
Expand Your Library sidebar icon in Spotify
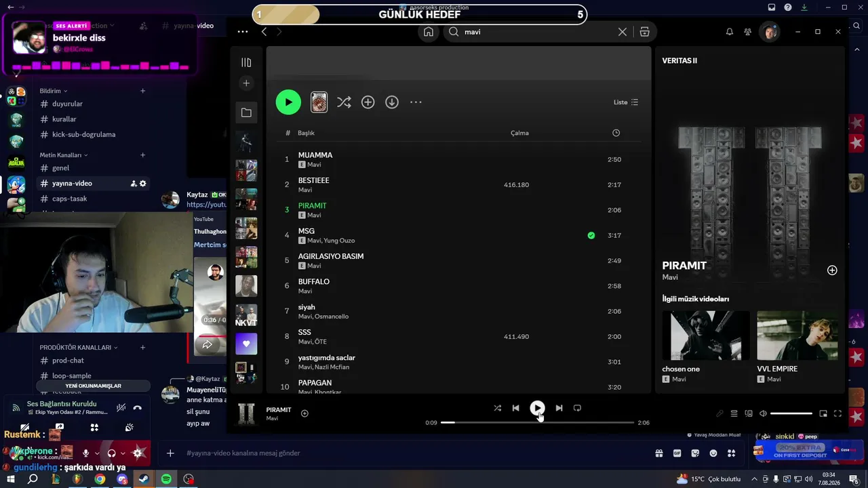click(x=246, y=62)
